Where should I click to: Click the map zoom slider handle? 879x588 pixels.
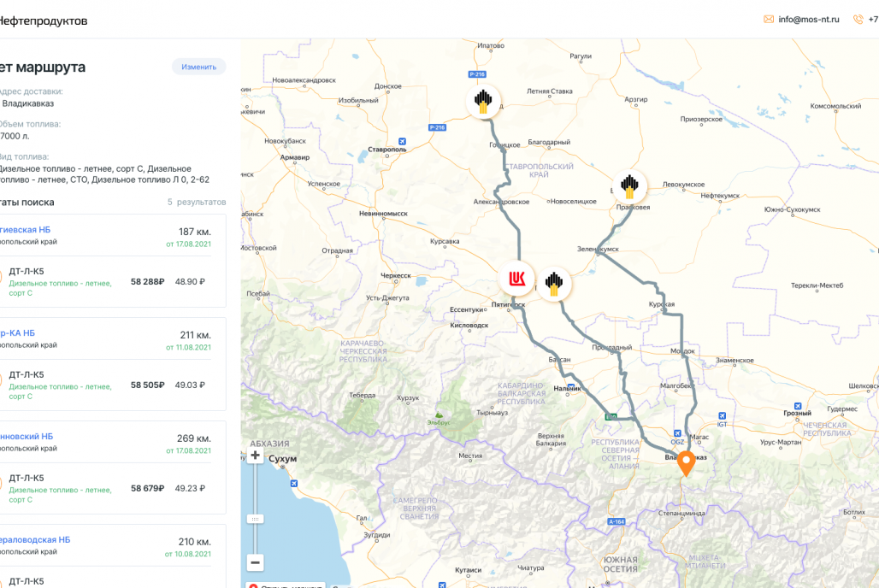(x=255, y=519)
